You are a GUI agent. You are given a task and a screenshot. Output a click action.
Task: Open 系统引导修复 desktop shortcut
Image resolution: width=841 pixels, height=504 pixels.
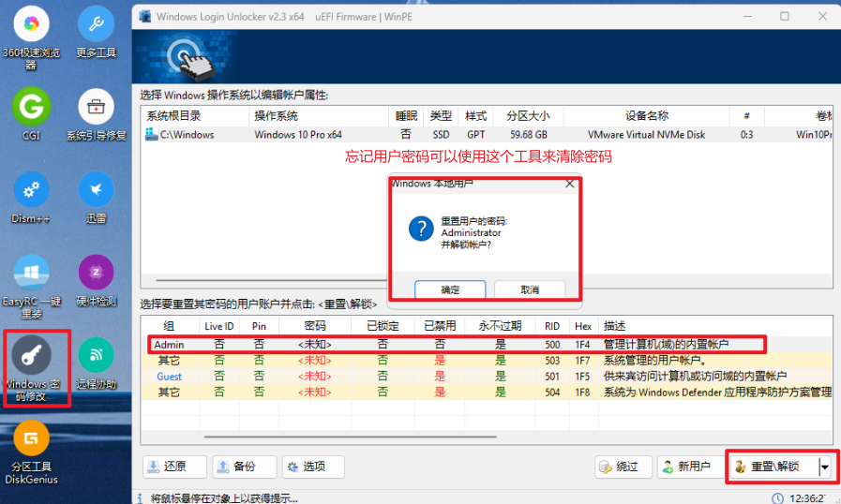pyautogui.click(x=96, y=114)
